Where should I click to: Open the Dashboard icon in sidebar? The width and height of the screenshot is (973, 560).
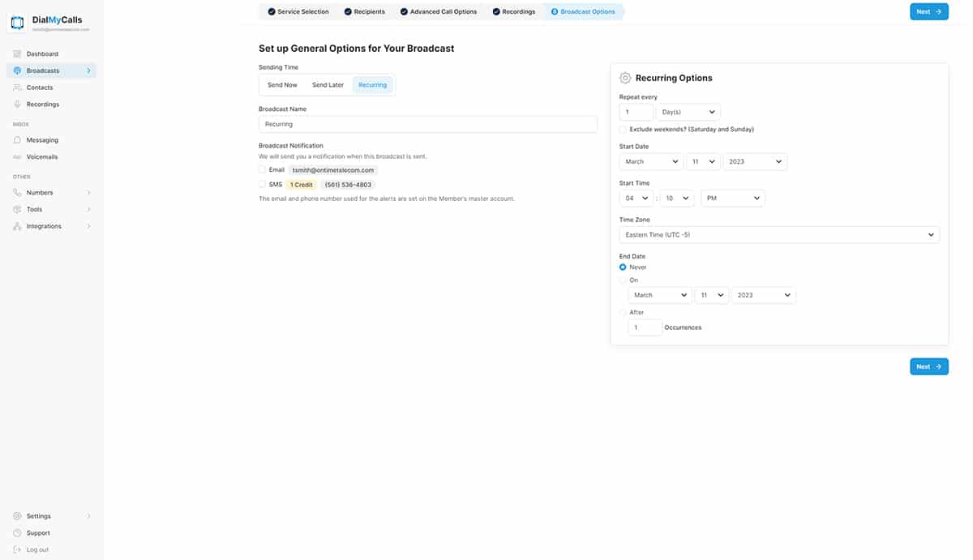pyautogui.click(x=18, y=53)
